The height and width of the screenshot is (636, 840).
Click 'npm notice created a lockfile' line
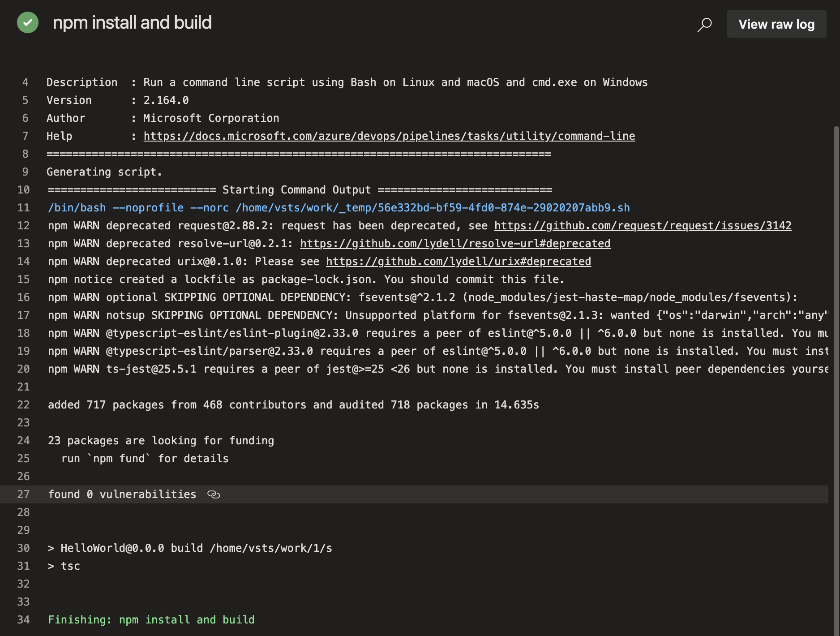[306, 279]
